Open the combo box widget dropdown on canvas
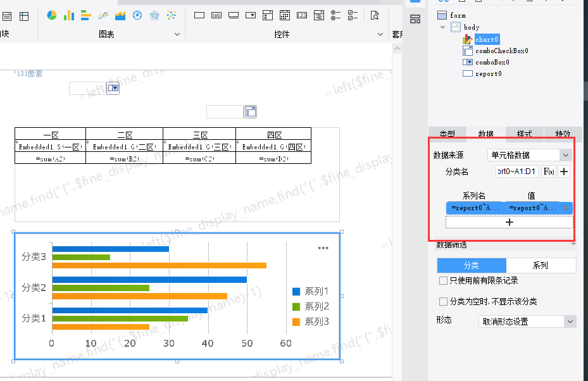This screenshot has width=588, height=381. point(113,88)
